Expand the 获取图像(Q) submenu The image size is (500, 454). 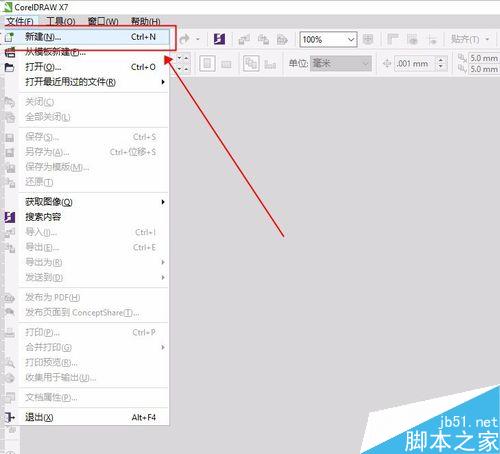coord(87,202)
